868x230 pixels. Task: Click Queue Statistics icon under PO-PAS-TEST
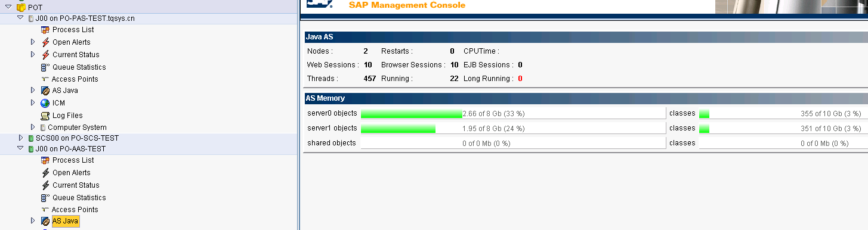(x=45, y=67)
